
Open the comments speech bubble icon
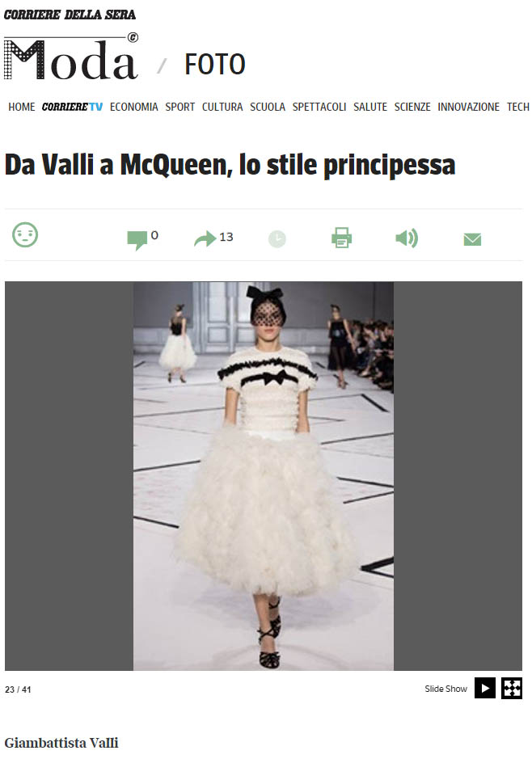137,240
